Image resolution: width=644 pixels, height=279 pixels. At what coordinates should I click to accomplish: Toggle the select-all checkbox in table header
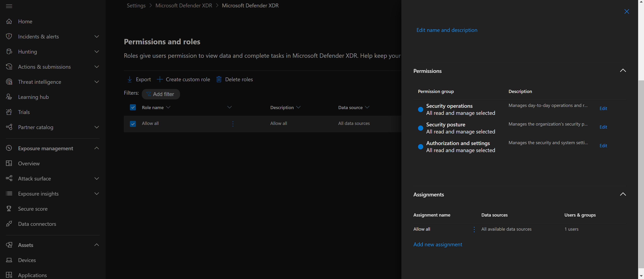tap(133, 107)
